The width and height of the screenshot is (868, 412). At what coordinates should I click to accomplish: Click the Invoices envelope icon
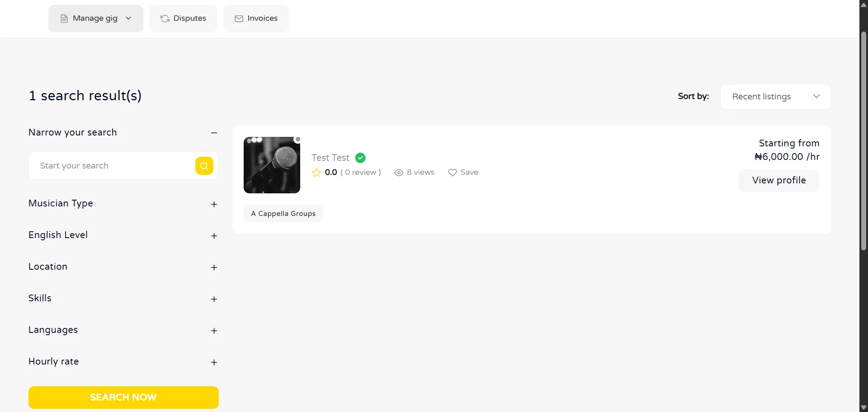coord(239,19)
